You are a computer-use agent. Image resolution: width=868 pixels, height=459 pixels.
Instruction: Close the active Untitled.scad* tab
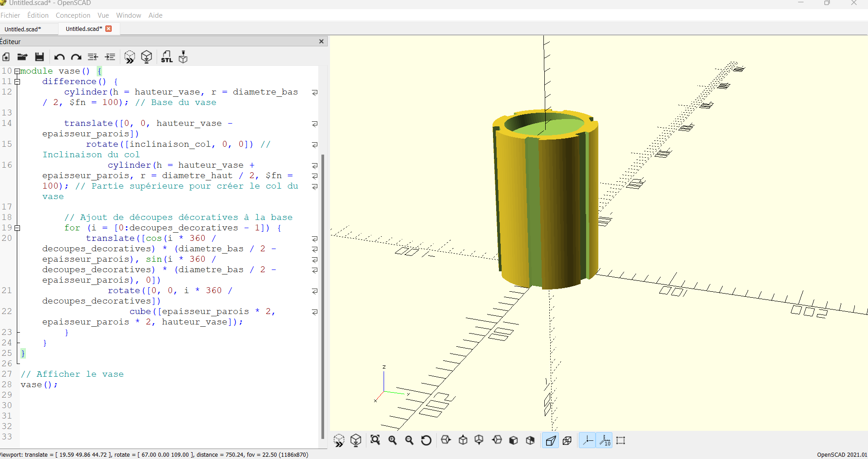tap(108, 29)
